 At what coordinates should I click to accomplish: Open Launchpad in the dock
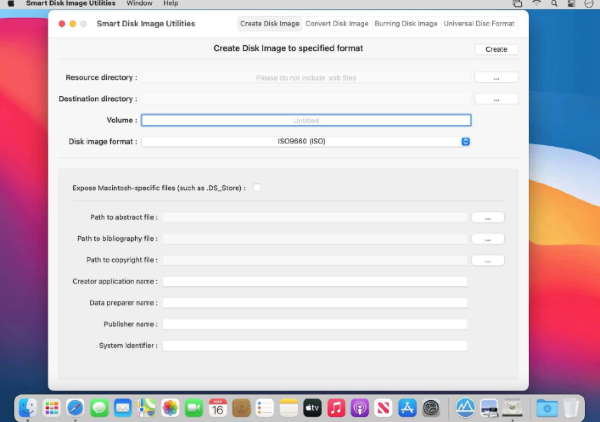[x=52, y=408]
